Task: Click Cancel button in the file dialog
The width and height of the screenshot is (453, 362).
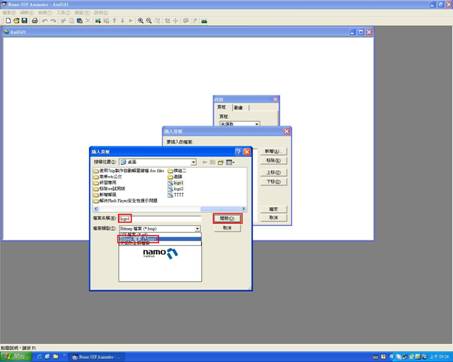Action: 227,228
